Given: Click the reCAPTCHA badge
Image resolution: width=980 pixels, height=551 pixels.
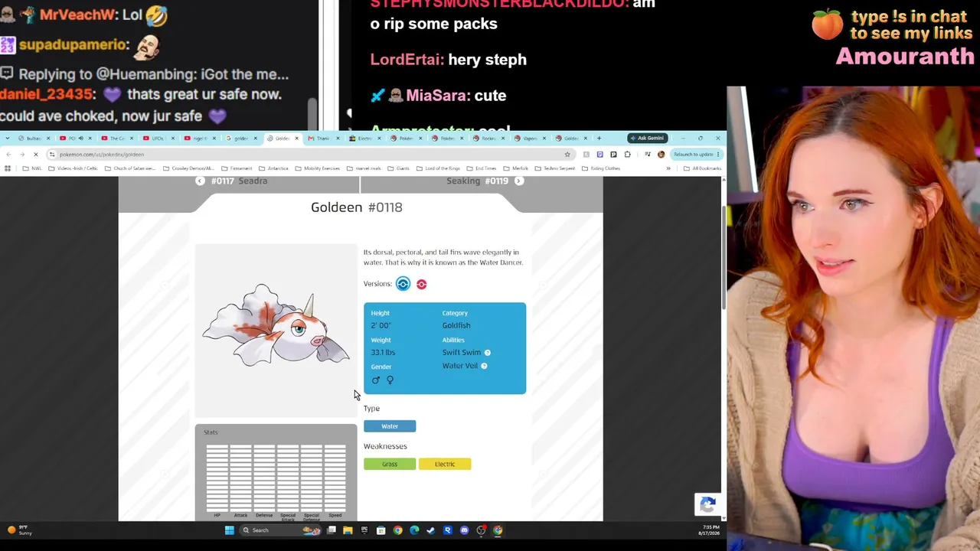Looking at the screenshot, I should click(707, 504).
